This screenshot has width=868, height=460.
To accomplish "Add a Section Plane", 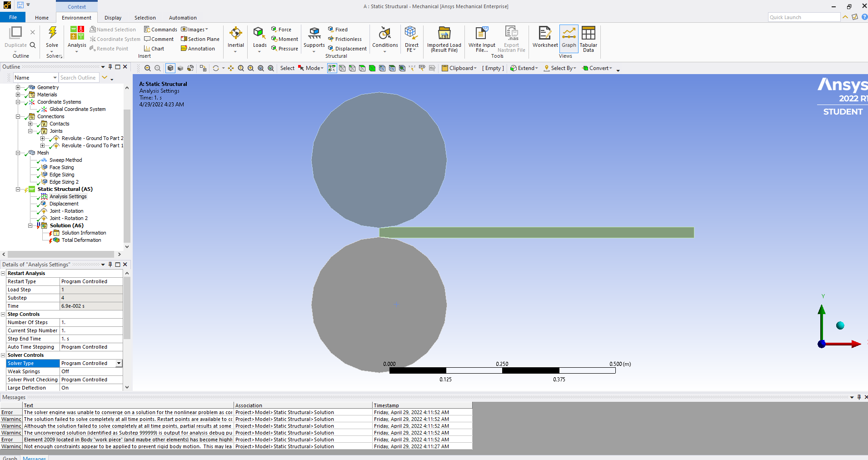I will point(200,39).
